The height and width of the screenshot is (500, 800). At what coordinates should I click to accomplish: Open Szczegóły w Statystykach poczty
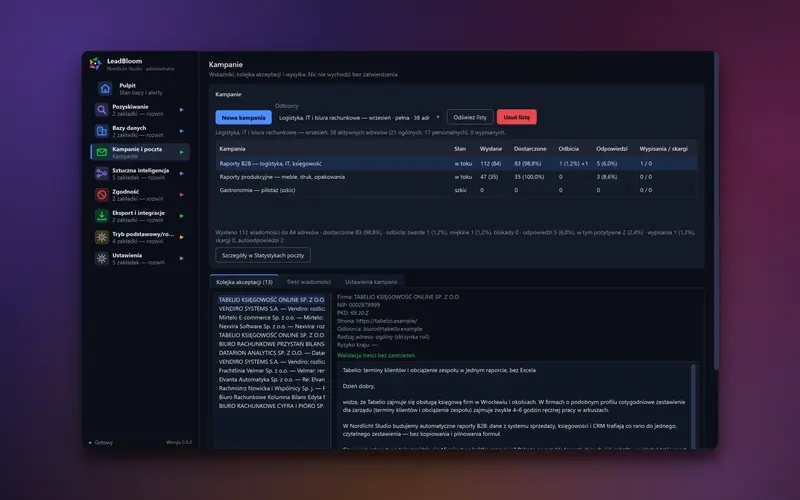pos(263,255)
